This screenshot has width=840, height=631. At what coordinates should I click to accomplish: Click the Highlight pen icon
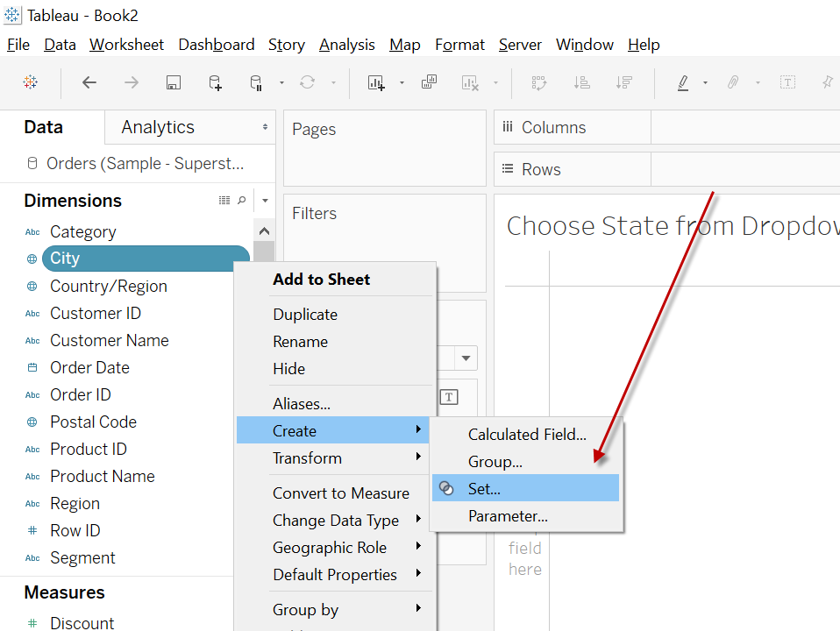coord(682,82)
